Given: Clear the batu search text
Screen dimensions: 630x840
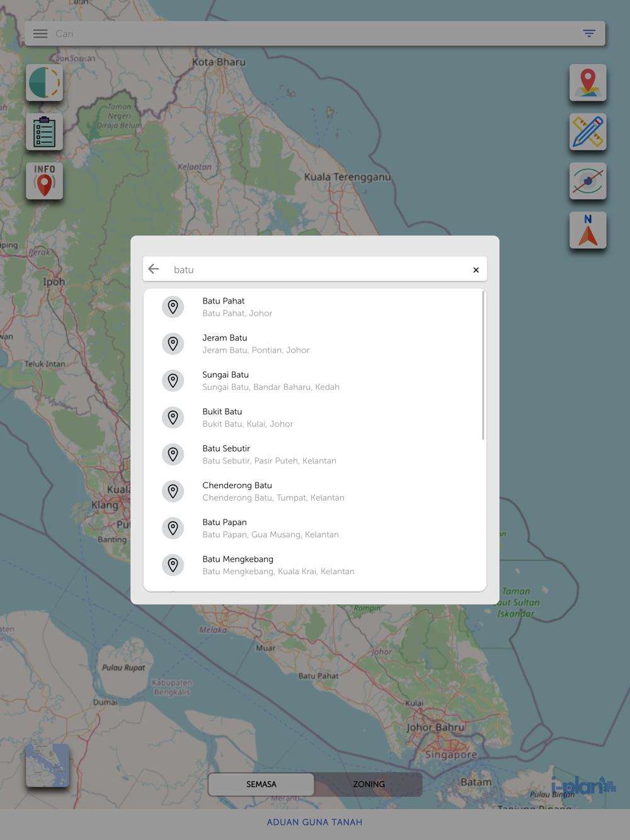Looking at the screenshot, I should coord(476,270).
